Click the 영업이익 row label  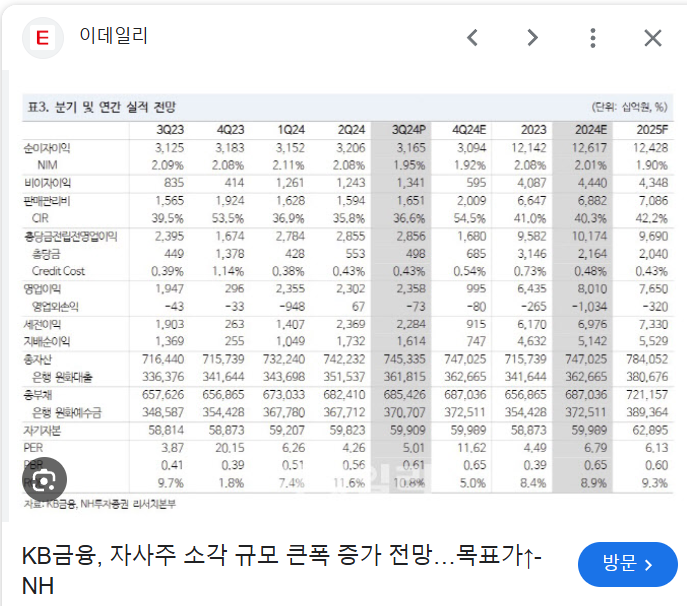coord(42,289)
